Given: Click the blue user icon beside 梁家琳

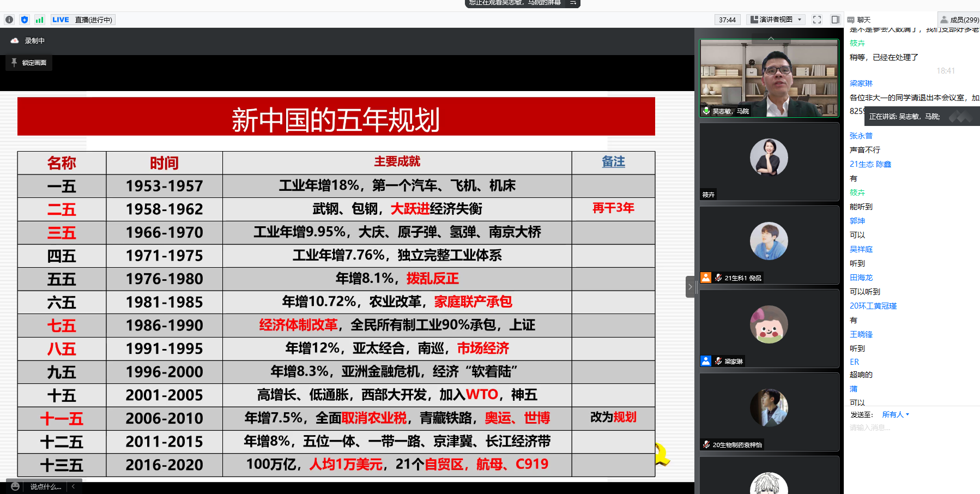Looking at the screenshot, I should click(706, 361).
